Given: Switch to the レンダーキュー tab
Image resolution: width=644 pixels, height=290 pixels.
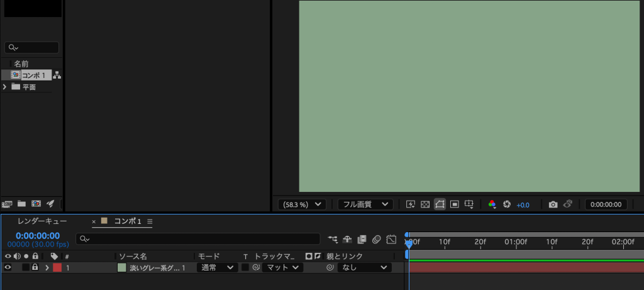Looking at the screenshot, I should (42, 221).
